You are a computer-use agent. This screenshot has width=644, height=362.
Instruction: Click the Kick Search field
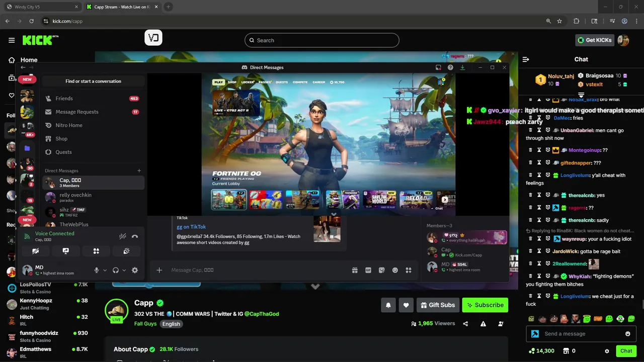322,40
